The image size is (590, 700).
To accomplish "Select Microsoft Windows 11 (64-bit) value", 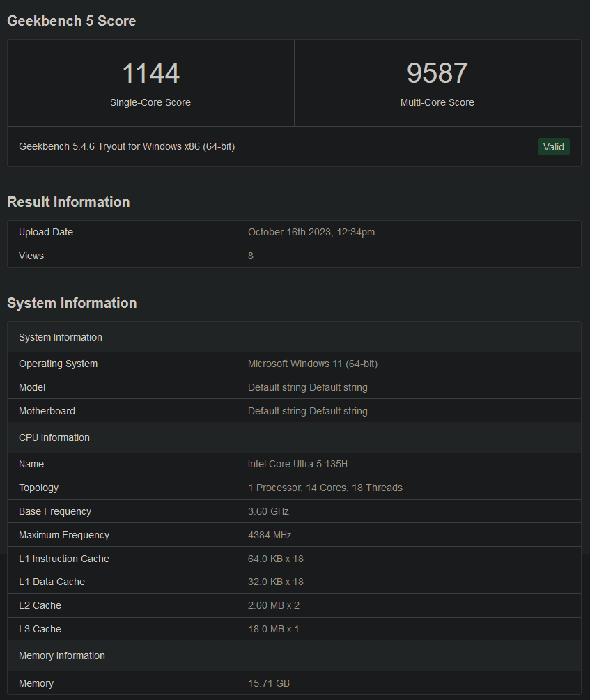I will click(313, 364).
